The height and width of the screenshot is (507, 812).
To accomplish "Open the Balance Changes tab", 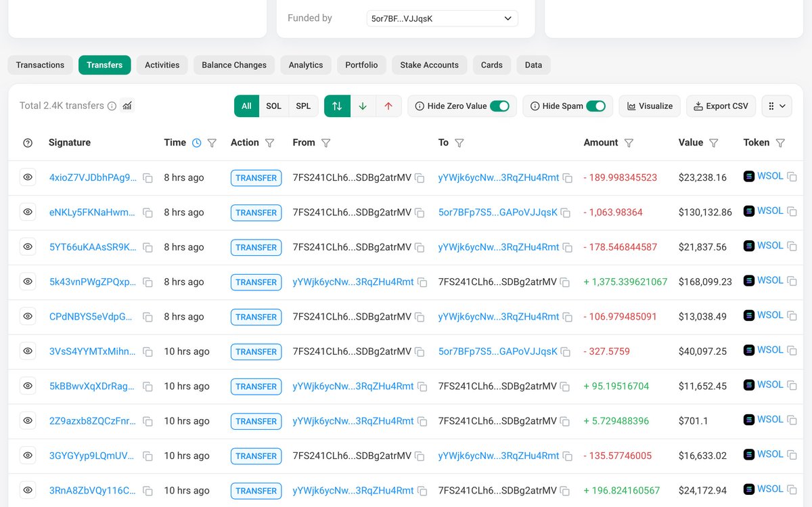I will pyautogui.click(x=234, y=65).
